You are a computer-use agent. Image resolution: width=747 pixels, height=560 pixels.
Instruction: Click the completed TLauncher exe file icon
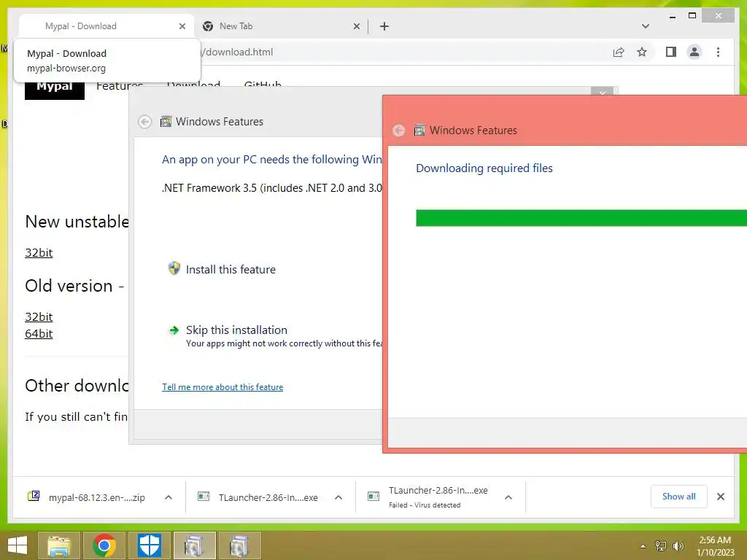coord(204,497)
